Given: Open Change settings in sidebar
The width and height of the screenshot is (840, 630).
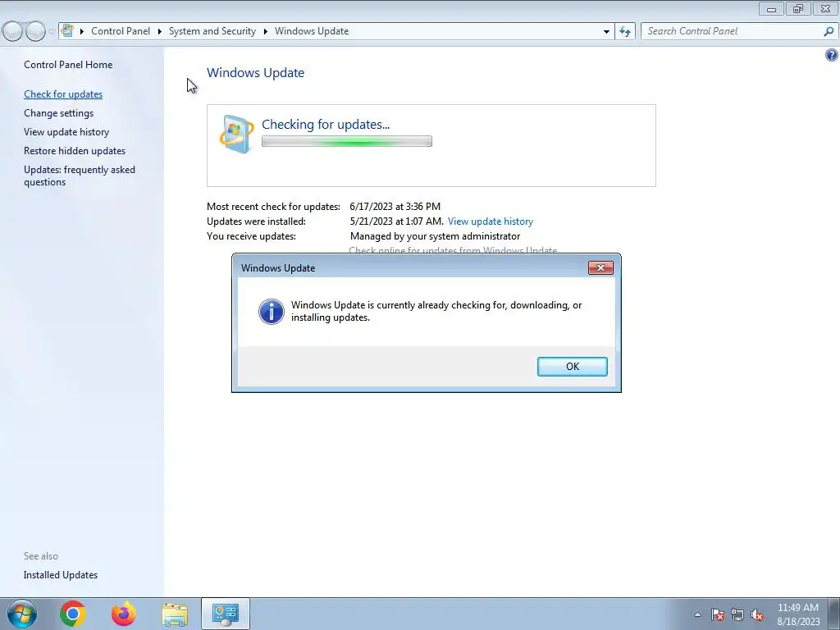Looking at the screenshot, I should (58, 113).
